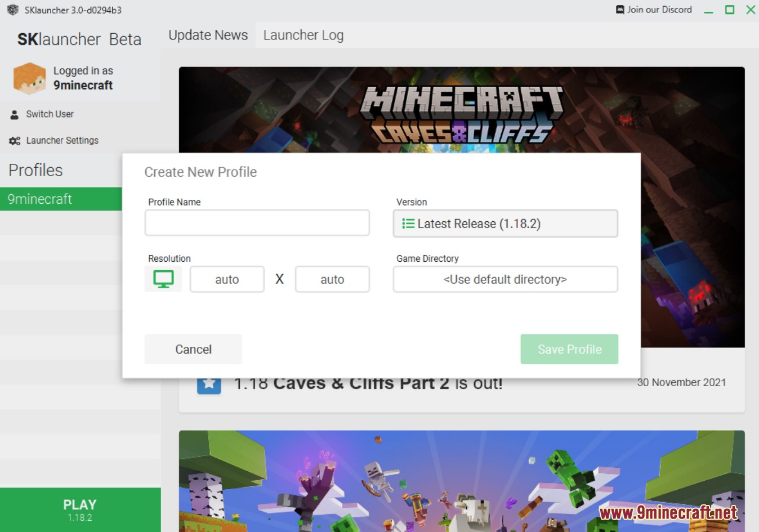This screenshot has width=759, height=532.
Task: Click the 30 November 2021 date text
Action: coord(681,382)
